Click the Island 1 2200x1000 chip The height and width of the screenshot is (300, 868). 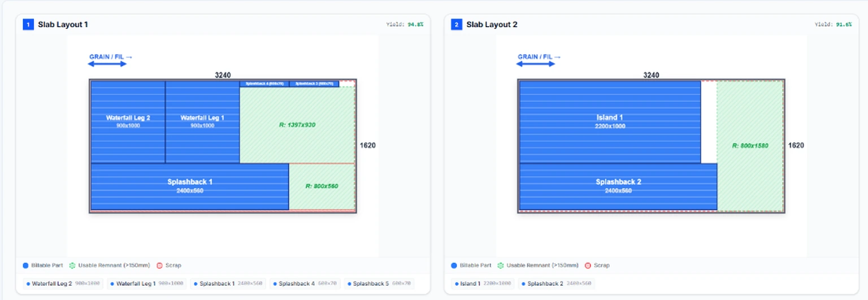[483, 284]
